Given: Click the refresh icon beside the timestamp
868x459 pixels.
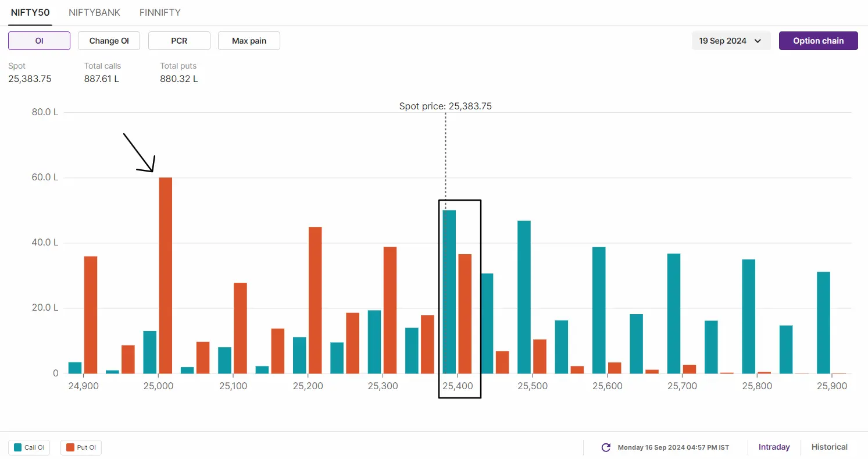Looking at the screenshot, I should tap(606, 447).
